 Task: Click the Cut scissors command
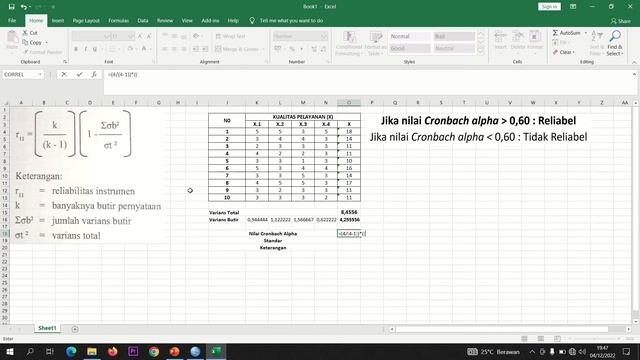30,33
